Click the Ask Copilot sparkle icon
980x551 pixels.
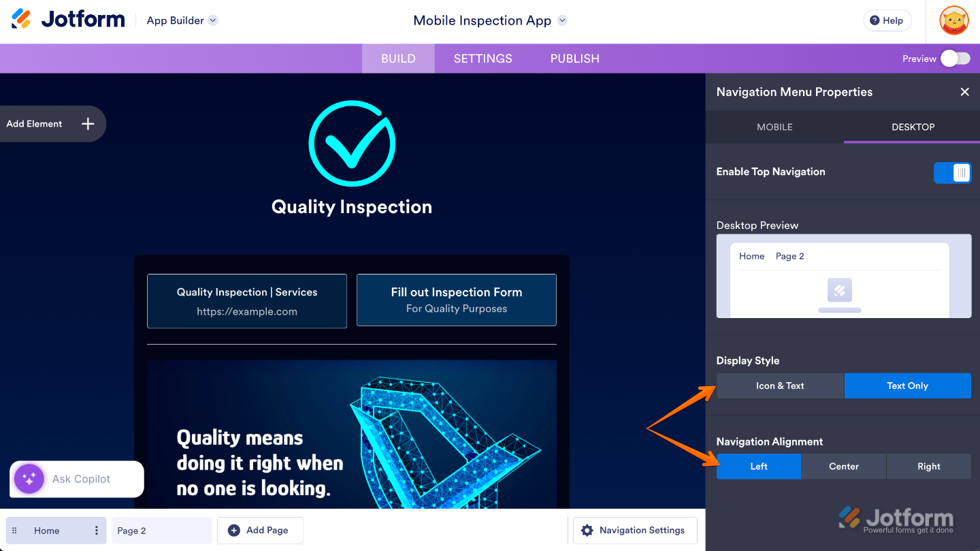point(29,479)
